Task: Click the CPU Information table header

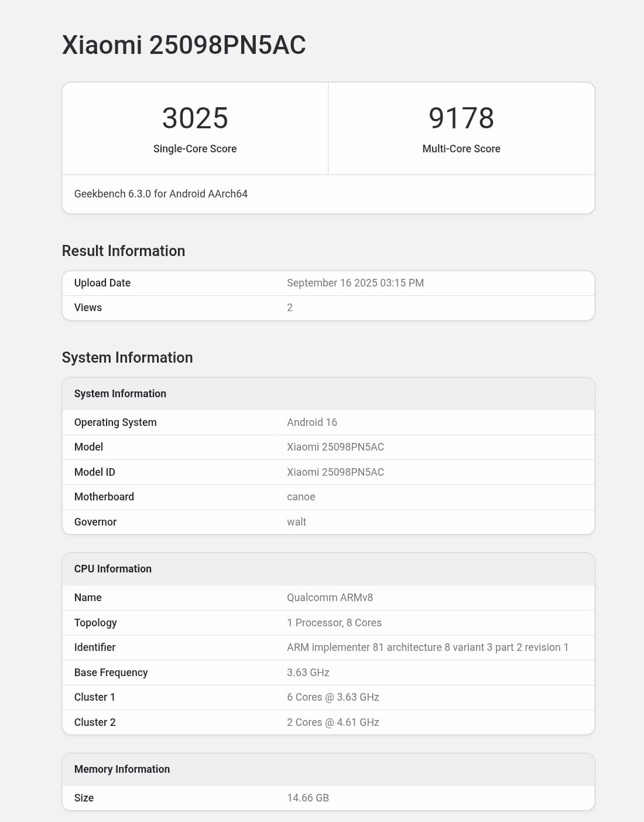Action: (x=113, y=569)
